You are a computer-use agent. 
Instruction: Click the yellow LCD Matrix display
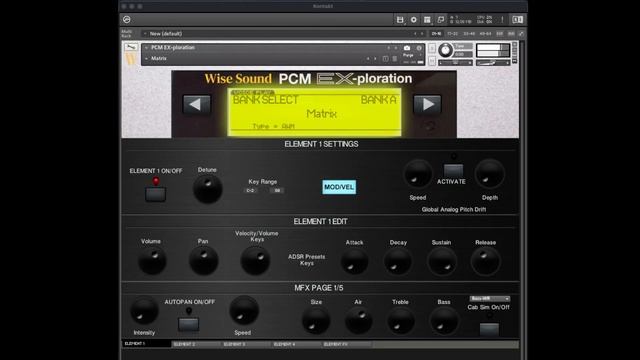pos(314,112)
